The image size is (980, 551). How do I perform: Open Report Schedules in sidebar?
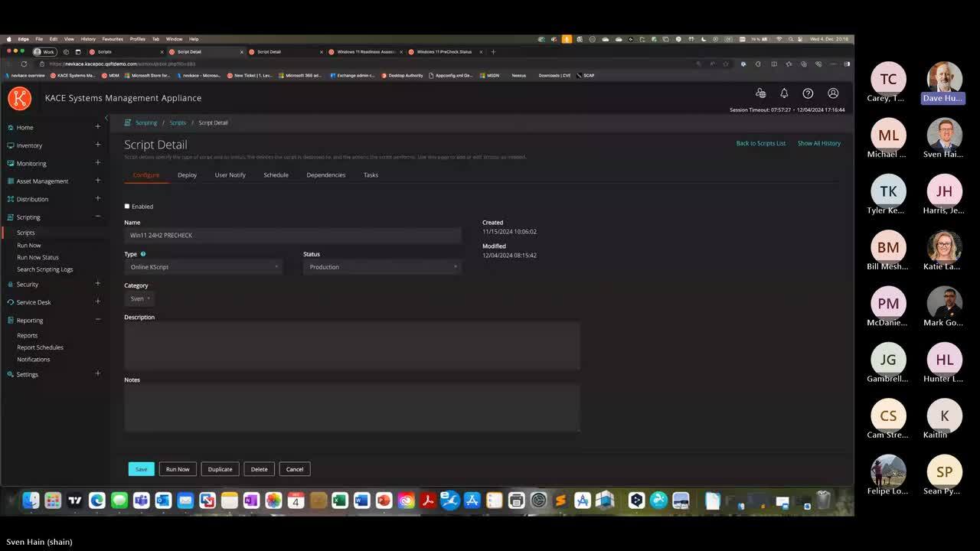point(41,347)
